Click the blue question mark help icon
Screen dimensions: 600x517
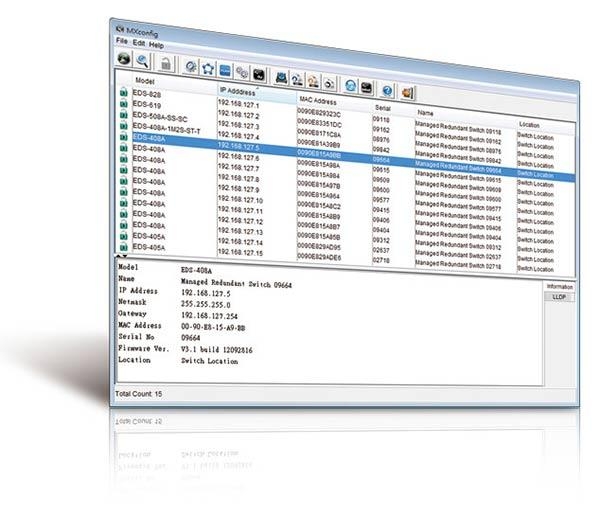tap(387, 90)
